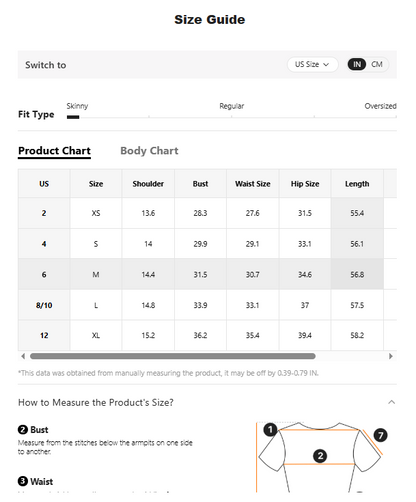Click the number 2 marker on garment diagram

point(320,456)
